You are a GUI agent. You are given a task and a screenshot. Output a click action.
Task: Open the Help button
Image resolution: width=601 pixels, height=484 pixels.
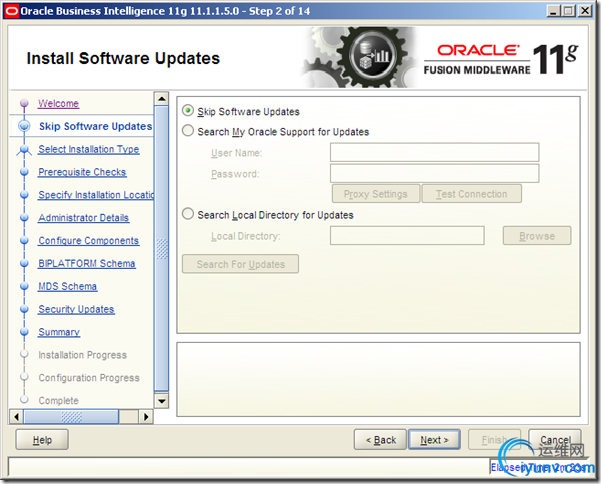point(42,440)
